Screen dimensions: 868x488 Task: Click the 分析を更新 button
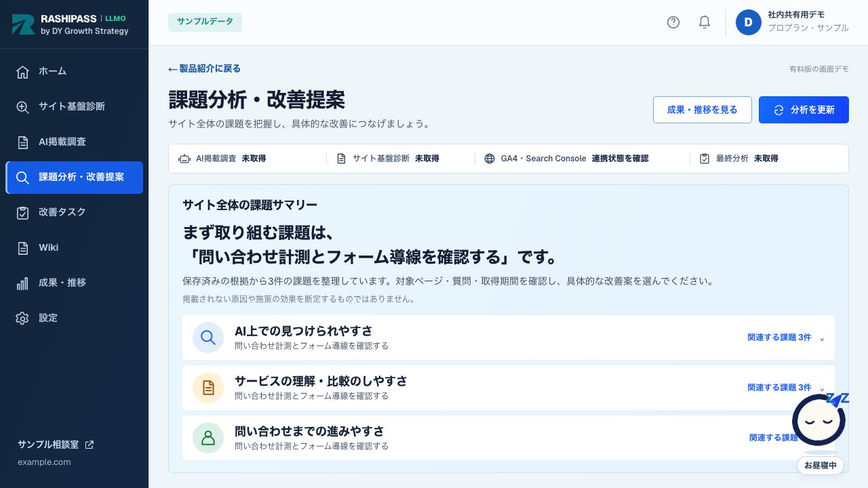[x=804, y=110]
